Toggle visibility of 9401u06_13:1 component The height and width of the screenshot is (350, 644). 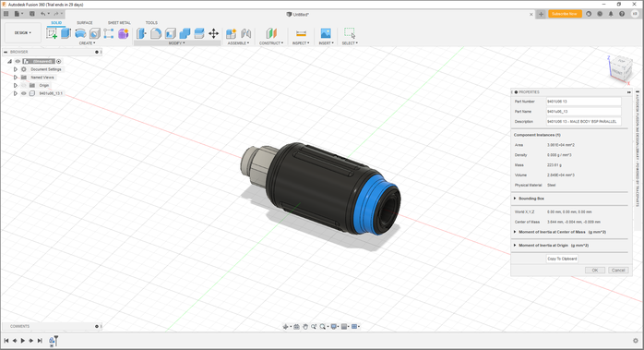point(24,93)
